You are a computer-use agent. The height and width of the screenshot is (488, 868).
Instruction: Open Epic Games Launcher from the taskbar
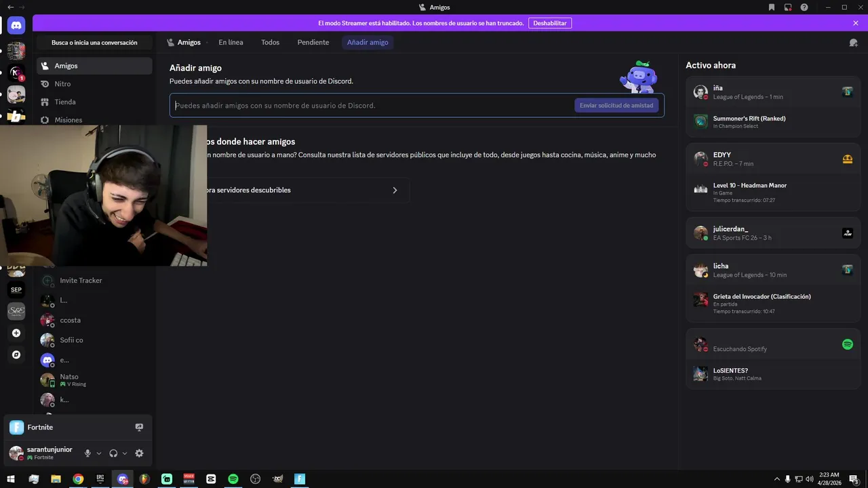pos(100,479)
